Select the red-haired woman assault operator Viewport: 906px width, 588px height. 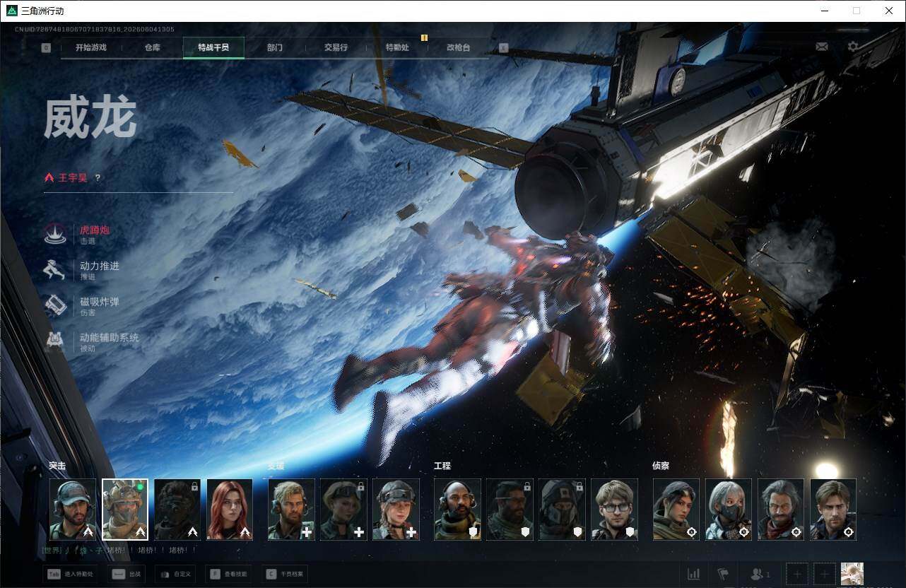pyautogui.click(x=230, y=510)
